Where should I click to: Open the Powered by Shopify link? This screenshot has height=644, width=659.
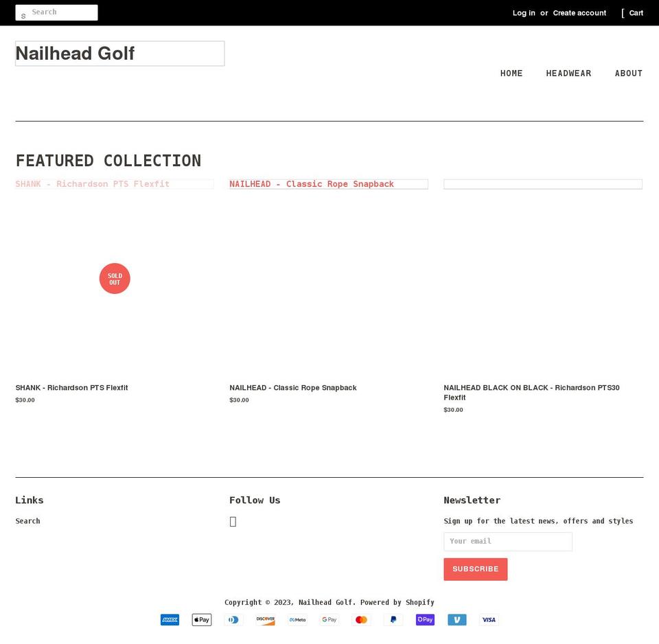397,602
